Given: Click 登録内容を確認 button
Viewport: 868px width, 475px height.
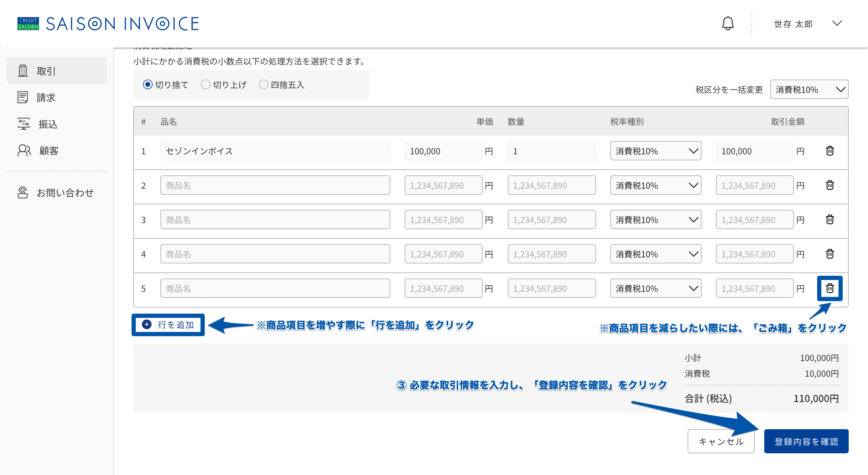Looking at the screenshot, I should coord(806,441).
